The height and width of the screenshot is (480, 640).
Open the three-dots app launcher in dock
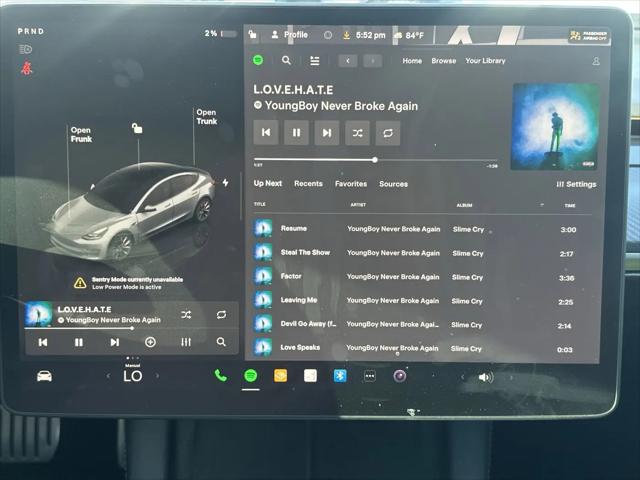[370, 376]
